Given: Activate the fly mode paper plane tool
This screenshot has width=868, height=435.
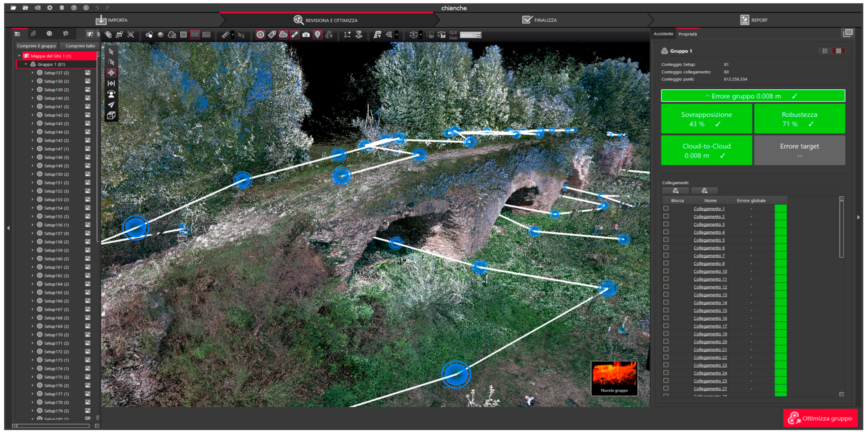Looking at the screenshot, I should [111, 105].
